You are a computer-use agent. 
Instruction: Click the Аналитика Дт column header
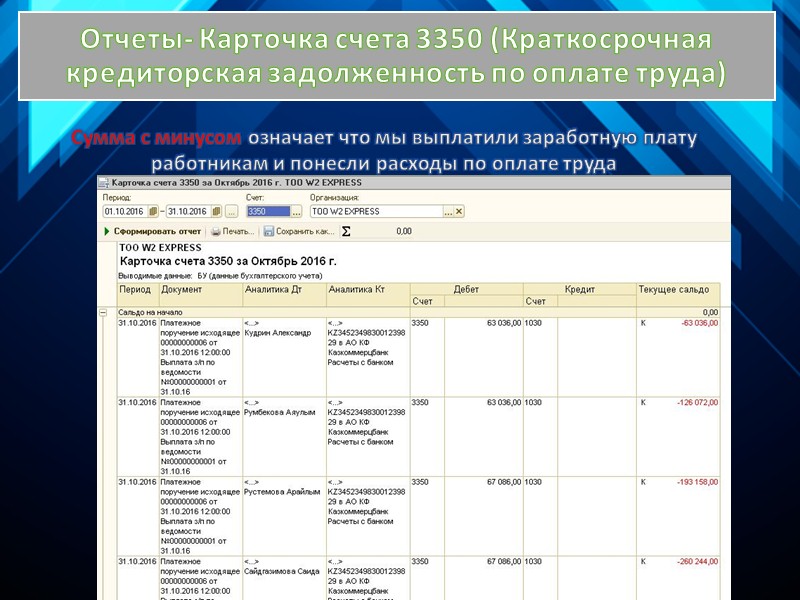pyautogui.click(x=285, y=295)
